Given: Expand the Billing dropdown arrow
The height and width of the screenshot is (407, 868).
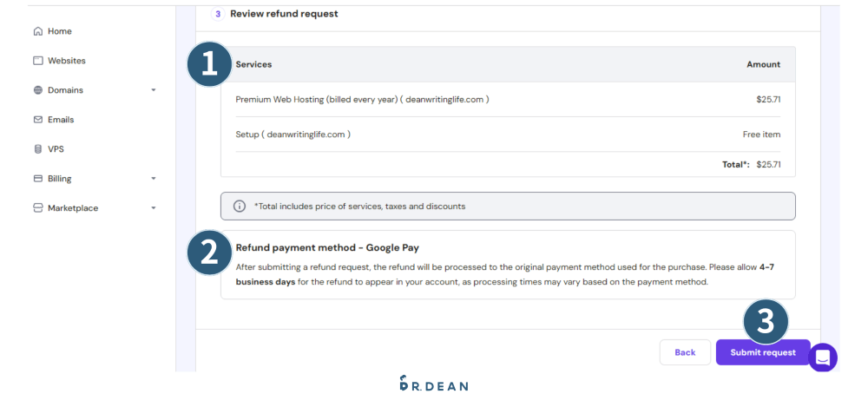Looking at the screenshot, I should (x=154, y=179).
